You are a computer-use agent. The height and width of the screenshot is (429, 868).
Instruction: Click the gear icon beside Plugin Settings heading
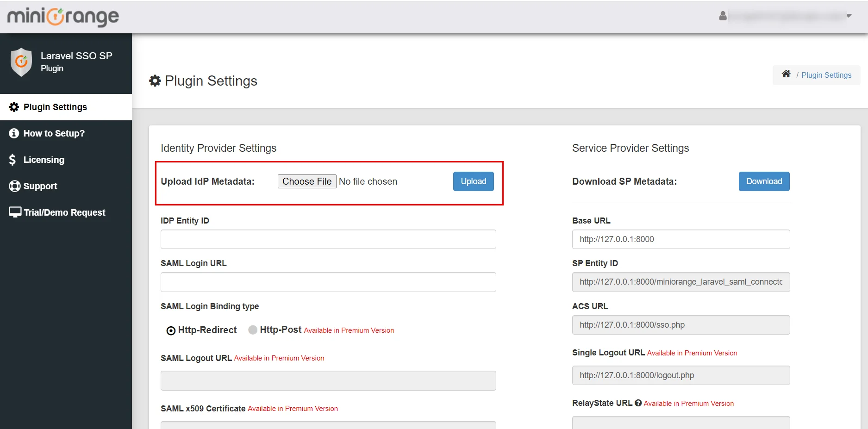(x=155, y=81)
